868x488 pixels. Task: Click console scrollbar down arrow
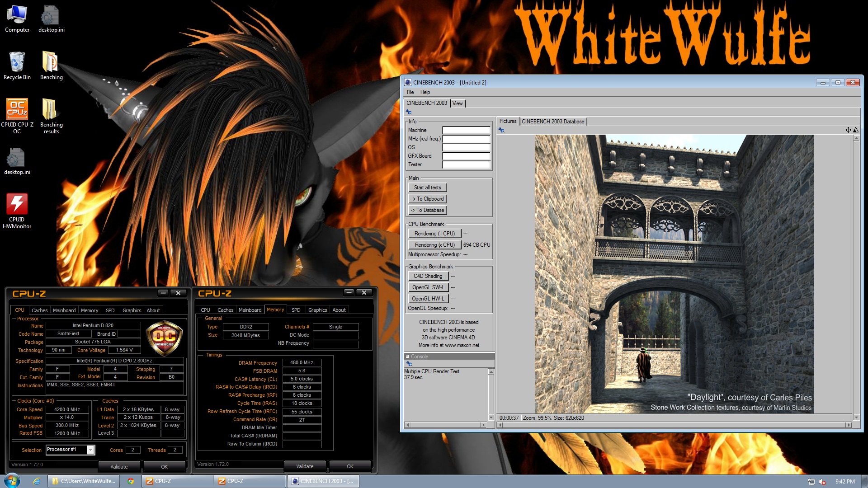pyautogui.click(x=491, y=417)
